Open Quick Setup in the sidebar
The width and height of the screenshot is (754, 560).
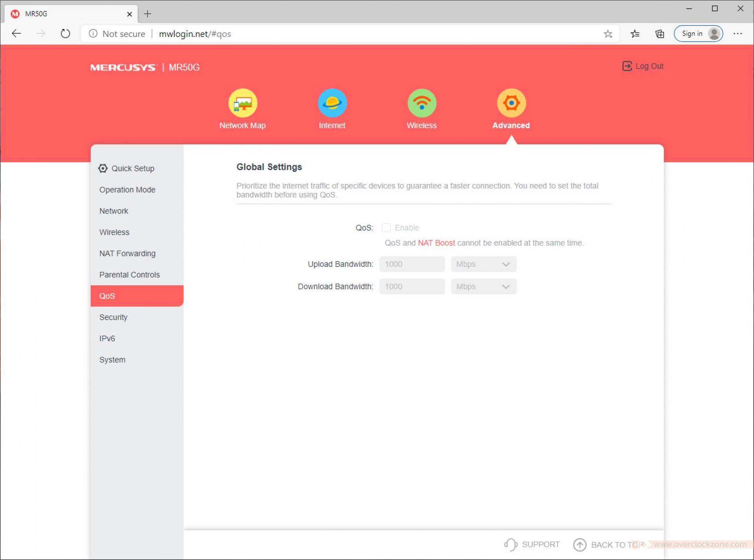coord(132,168)
